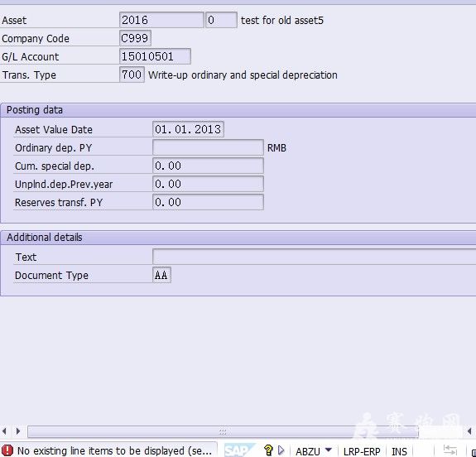Click right scroll arrow next to left arrow
The image size is (476, 457).
(18, 431)
